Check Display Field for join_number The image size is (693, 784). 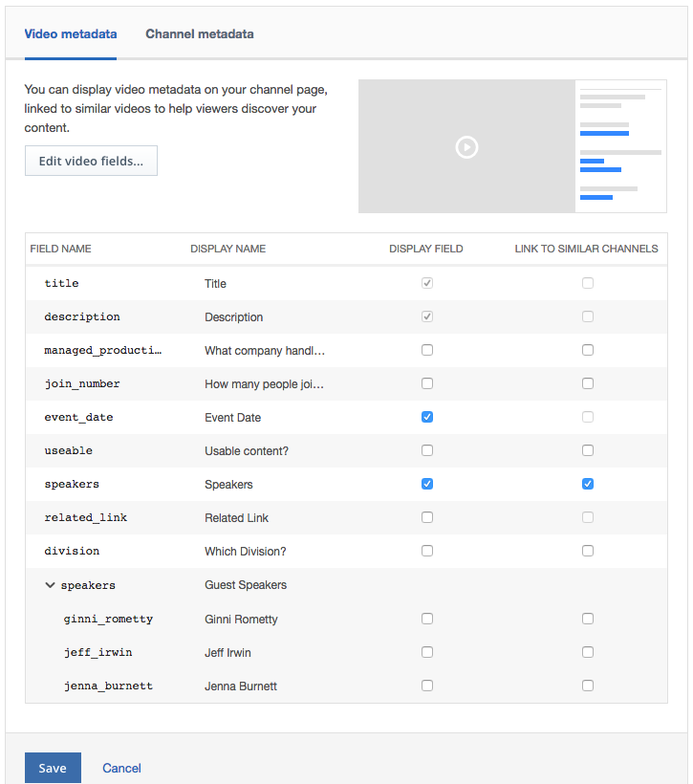point(427,383)
